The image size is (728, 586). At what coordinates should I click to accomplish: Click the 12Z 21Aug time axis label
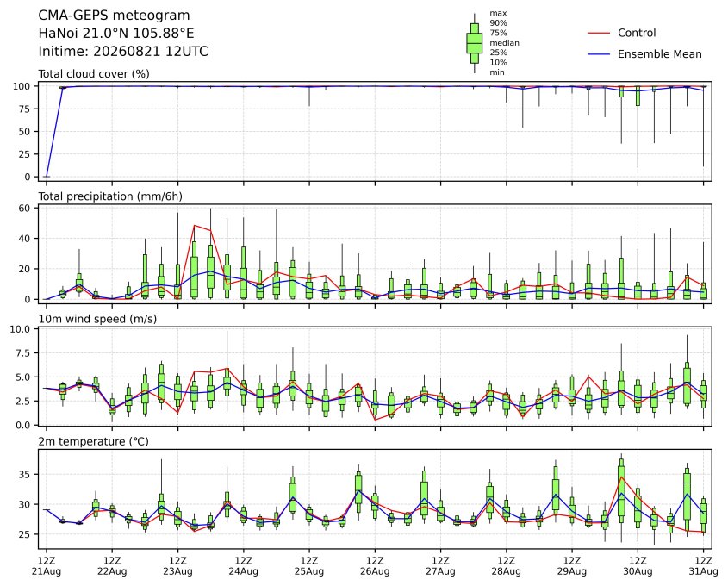[47, 566]
